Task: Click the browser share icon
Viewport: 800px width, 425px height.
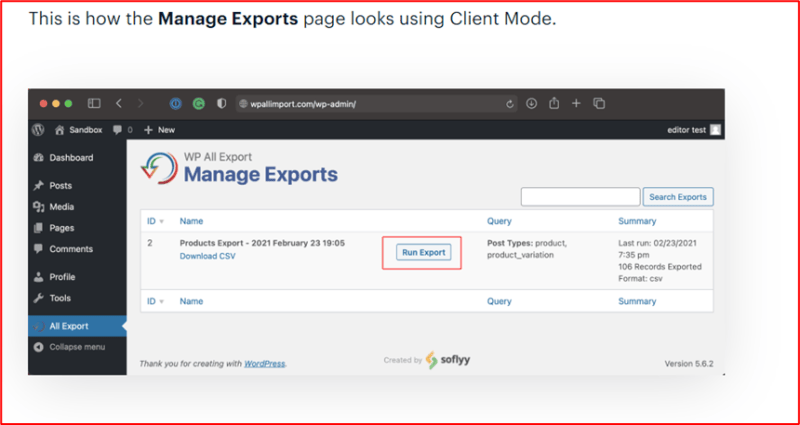Action: (x=554, y=104)
